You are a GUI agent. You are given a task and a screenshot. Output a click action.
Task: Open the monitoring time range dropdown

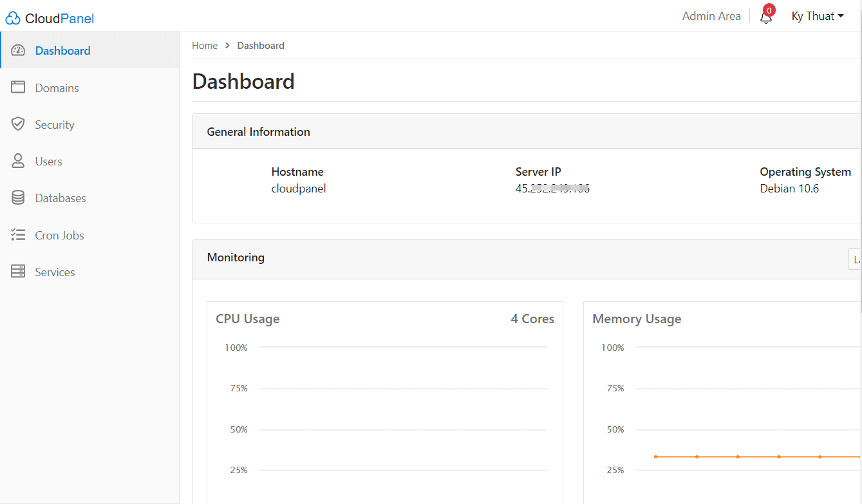[x=854, y=259]
